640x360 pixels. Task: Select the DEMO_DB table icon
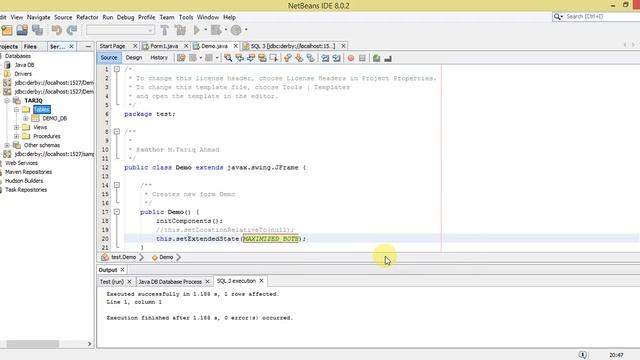pos(36,118)
